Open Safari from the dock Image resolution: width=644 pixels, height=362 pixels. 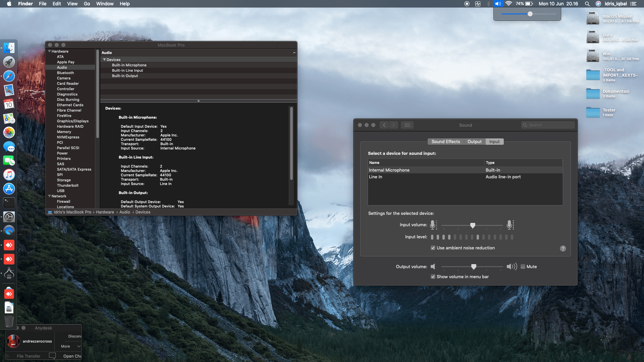tap(9, 76)
